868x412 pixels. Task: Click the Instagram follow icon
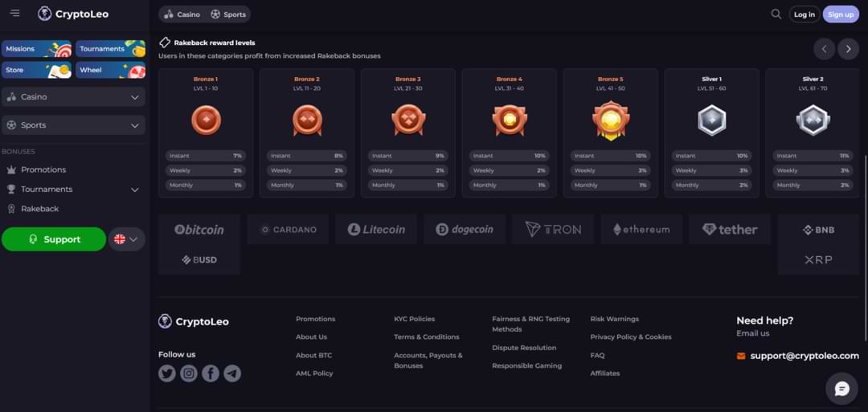click(x=189, y=373)
